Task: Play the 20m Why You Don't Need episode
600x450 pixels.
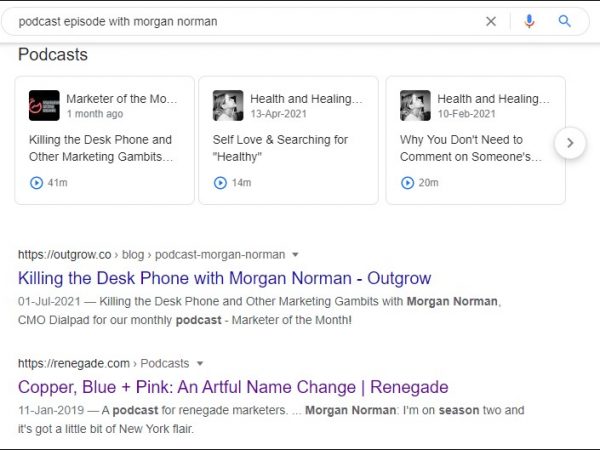Action: tap(408, 183)
